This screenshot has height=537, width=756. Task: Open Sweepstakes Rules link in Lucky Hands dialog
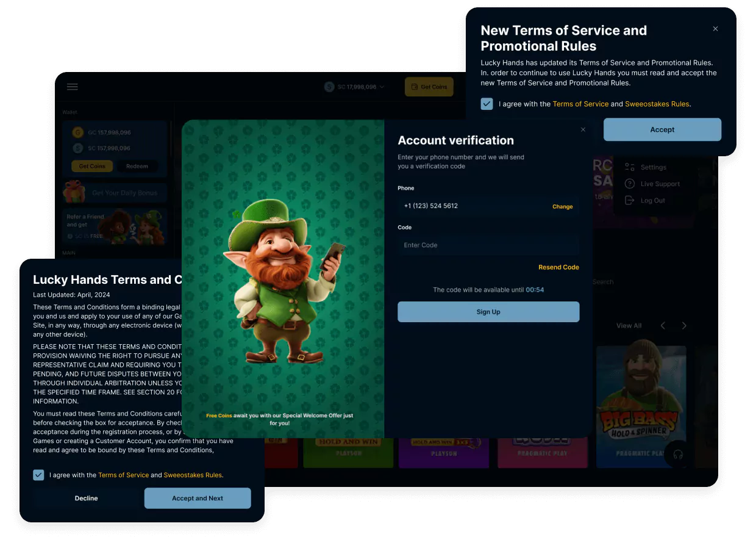point(193,475)
